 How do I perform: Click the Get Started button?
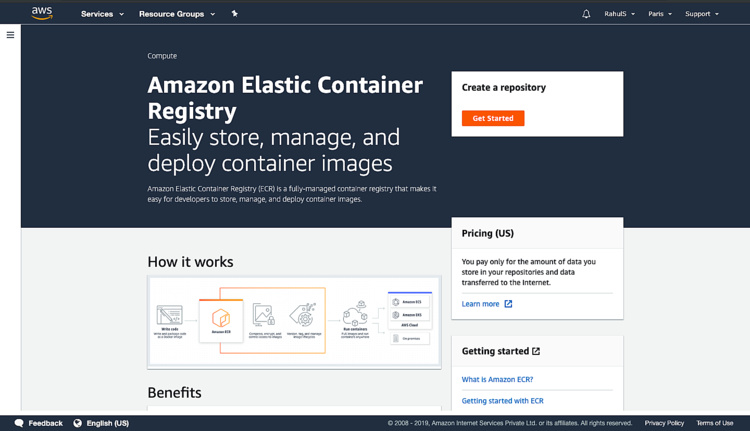point(493,118)
